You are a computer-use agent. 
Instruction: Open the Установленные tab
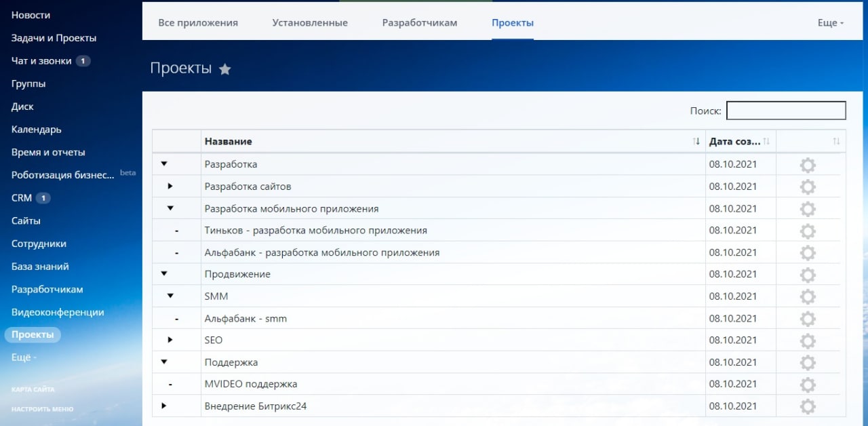310,23
